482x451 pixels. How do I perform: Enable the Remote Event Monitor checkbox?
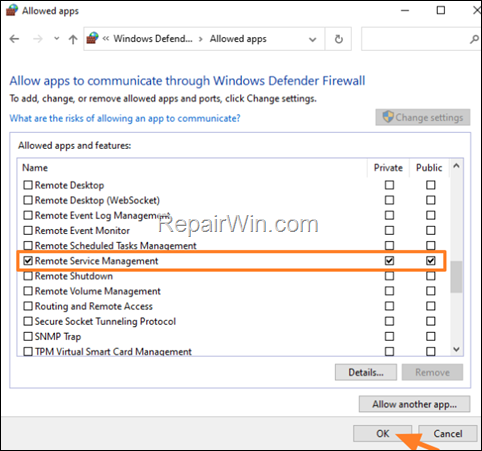pyautogui.click(x=28, y=230)
